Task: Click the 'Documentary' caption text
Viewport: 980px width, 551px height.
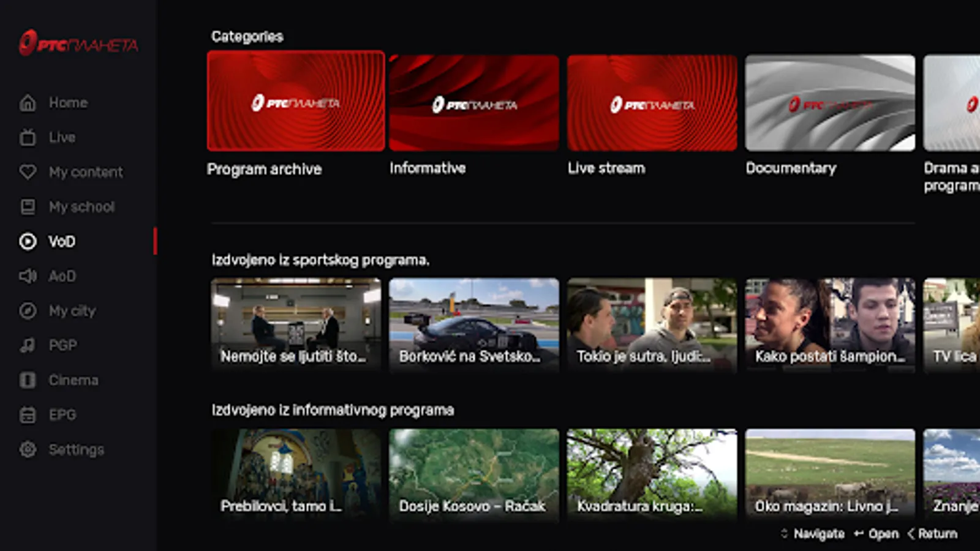Action: coord(791,168)
